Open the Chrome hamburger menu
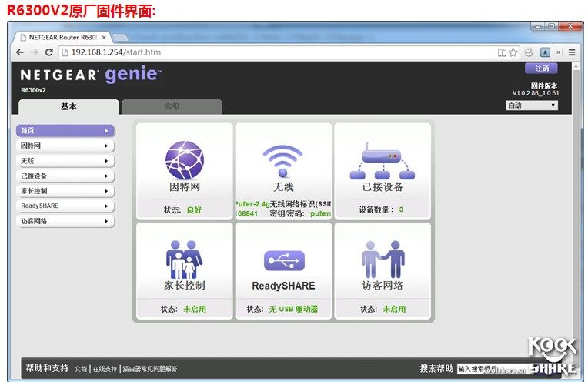Image resolution: width=588 pixels, height=382 pixels. tap(572, 52)
